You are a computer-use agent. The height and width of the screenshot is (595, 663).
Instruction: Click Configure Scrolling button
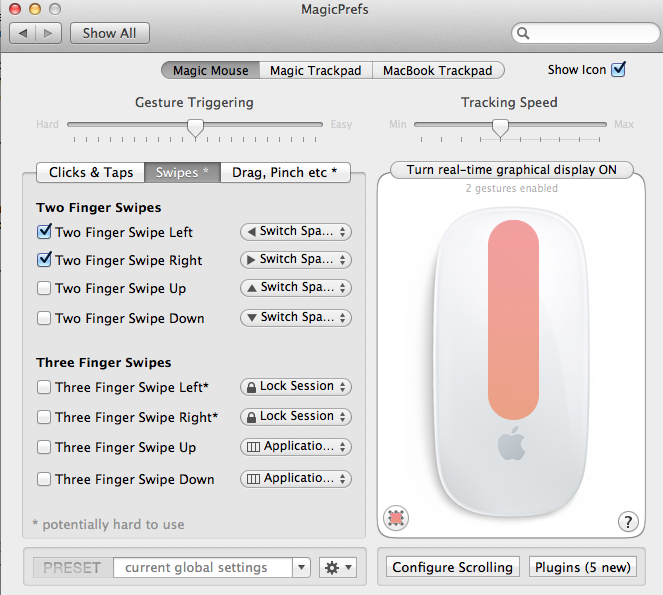(452, 567)
